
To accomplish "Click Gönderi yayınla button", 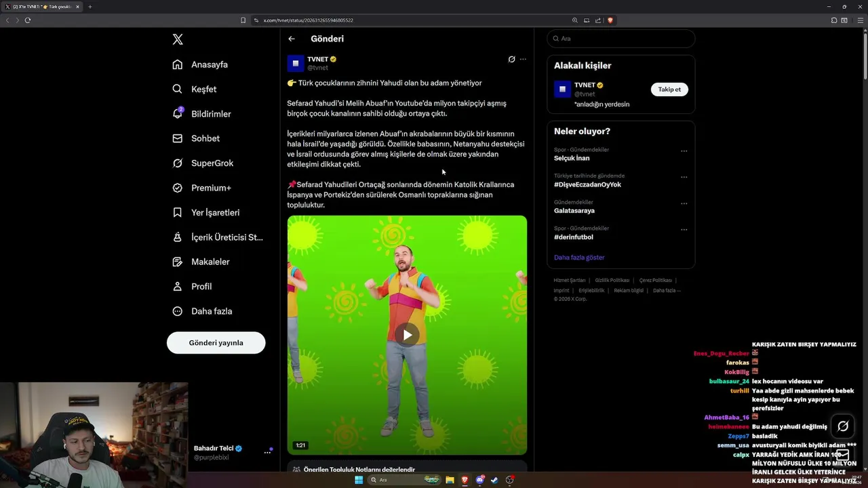I will [216, 343].
